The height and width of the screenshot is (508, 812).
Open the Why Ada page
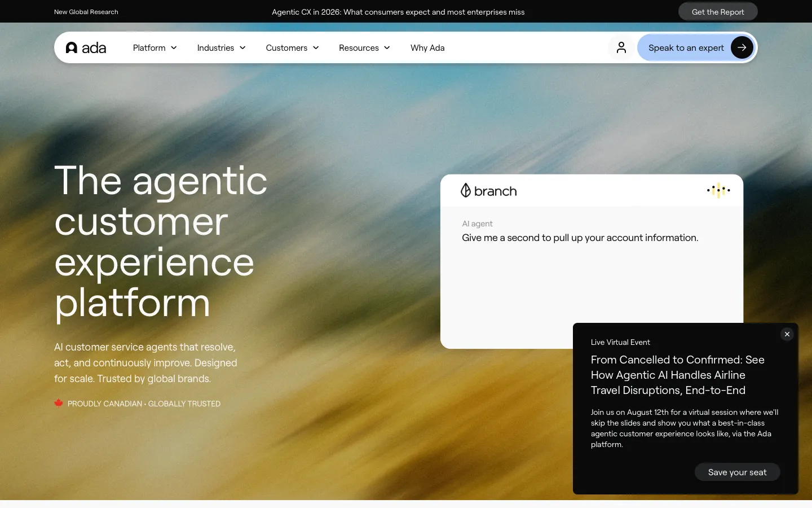427,48
